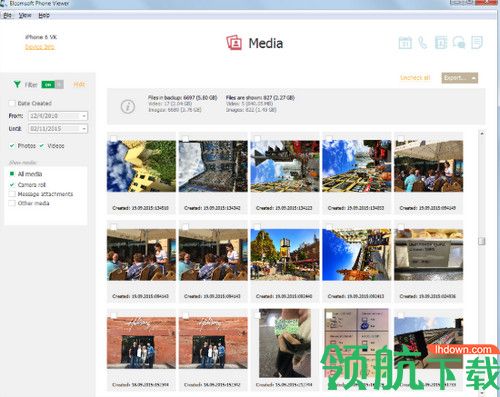The width and height of the screenshot is (500, 397).
Task: Open the Messages chat bubbles icon
Action: [x=459, y=43]
